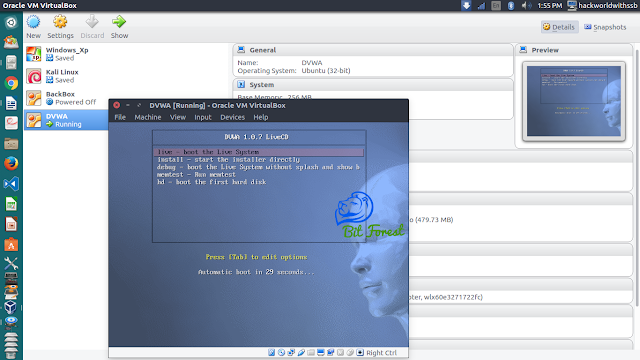Open LibreOffice Impress from the dock

point(11,224)
